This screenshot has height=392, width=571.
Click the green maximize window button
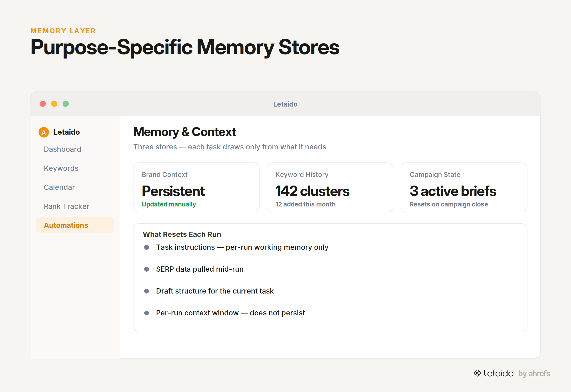[66, 104]
